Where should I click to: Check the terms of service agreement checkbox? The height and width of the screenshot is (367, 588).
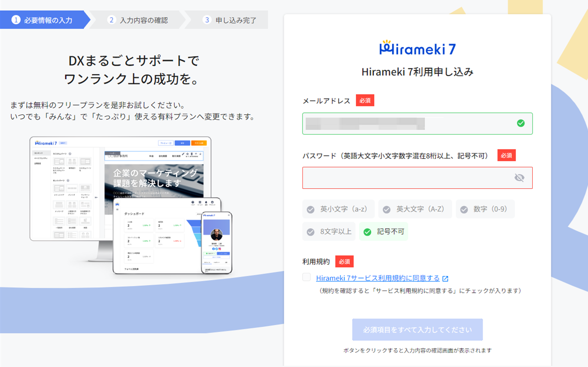tap(307, 277)
